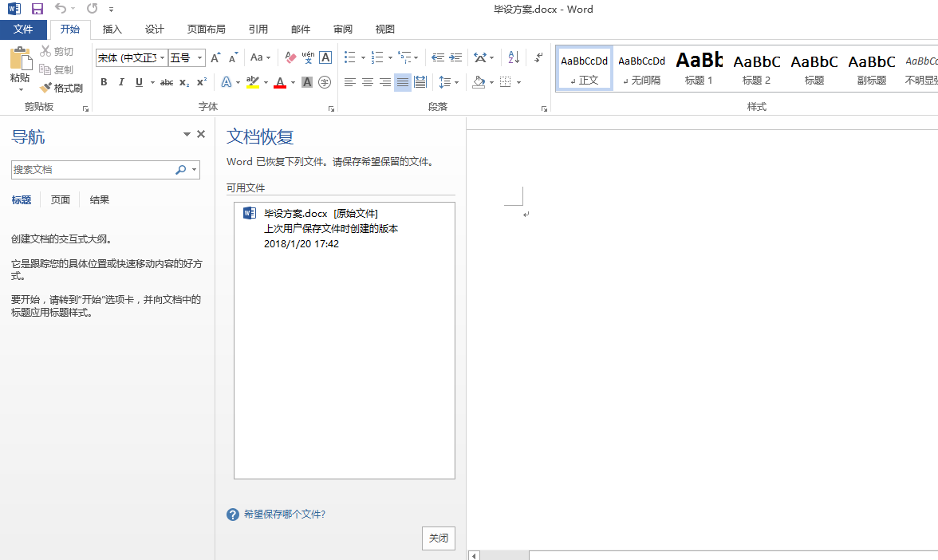This screenshot has height=560, width=938.
Task: Switch to the 页面布局 tab
Action: 207,30
